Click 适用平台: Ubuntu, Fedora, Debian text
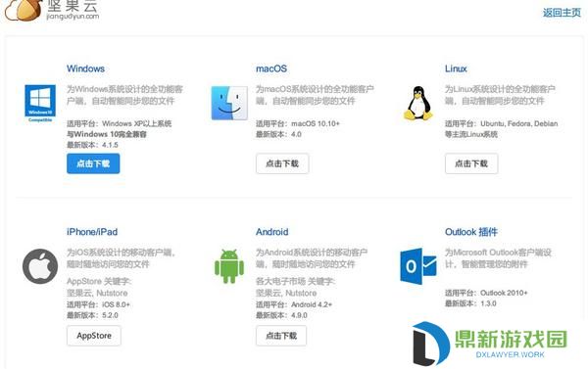588x369 pixels. pos(501,123)
